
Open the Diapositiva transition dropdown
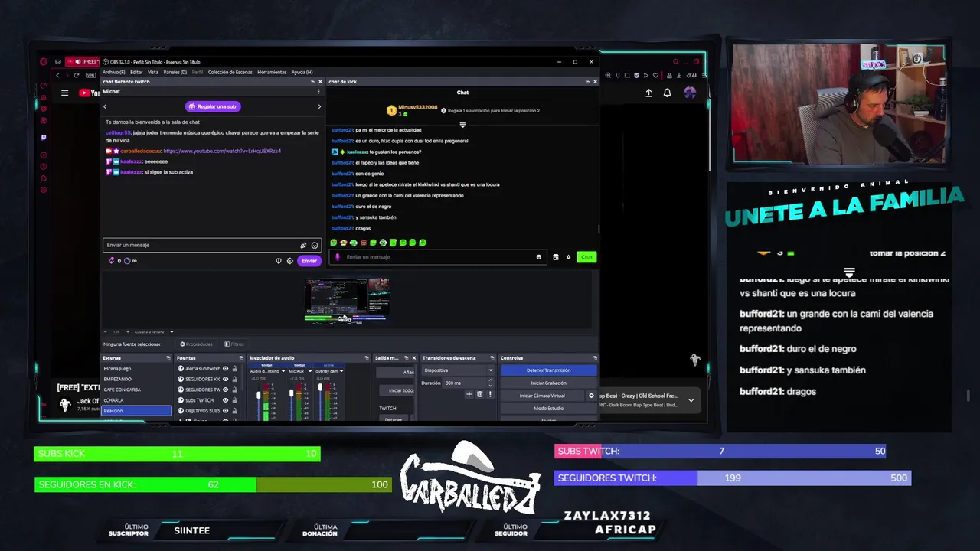tap(458, 370)
